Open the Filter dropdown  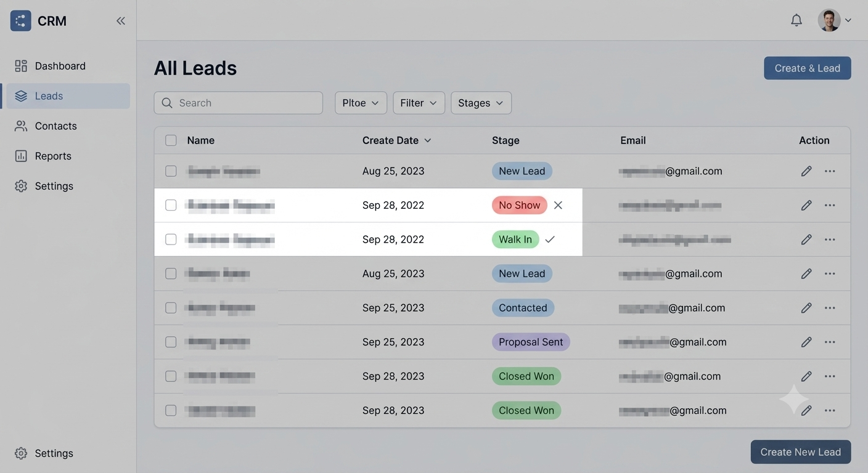[x=419, y=103]
